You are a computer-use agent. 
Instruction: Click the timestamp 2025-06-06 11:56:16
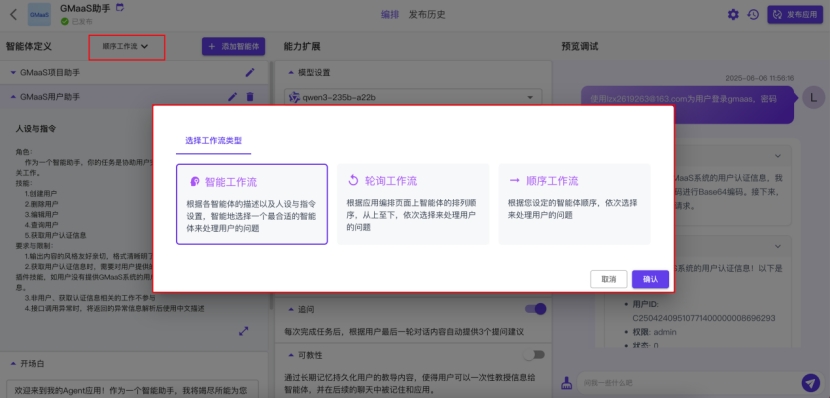pos(760,78)
